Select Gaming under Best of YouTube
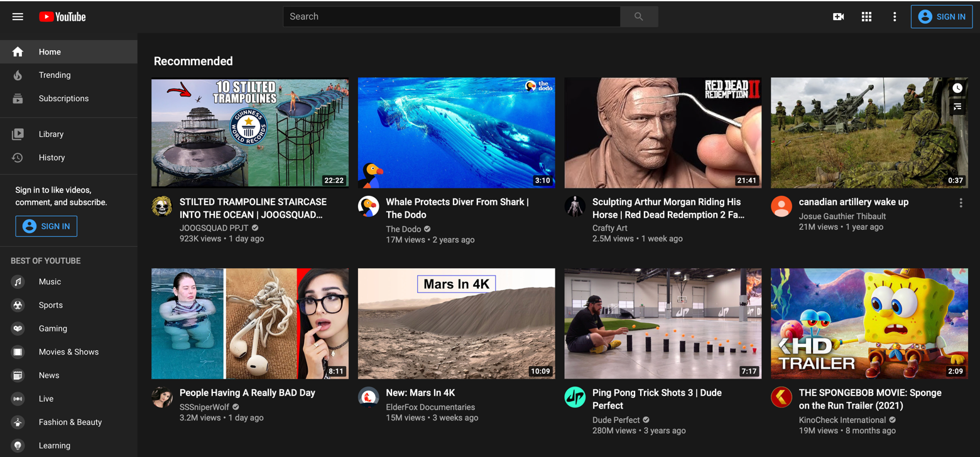980x457 pixels. coord(68,328)
